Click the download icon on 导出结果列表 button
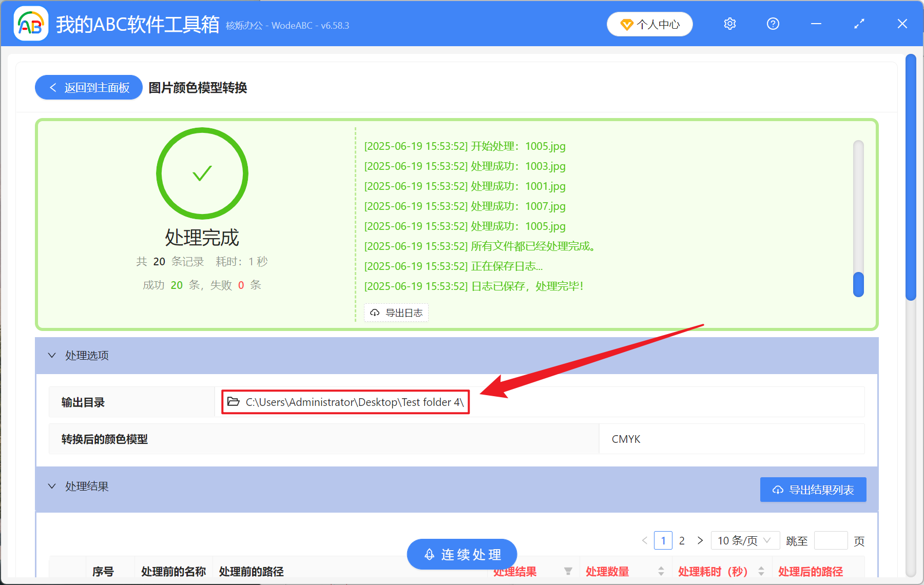 pos(777,490)
